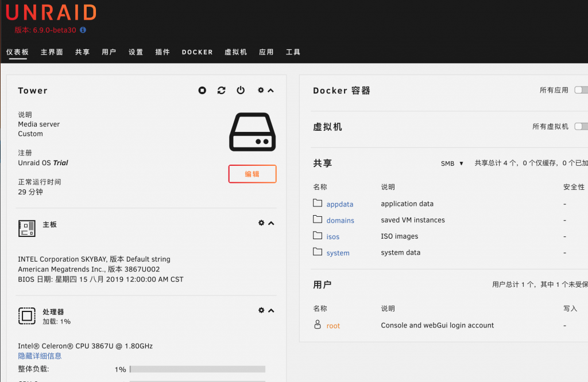Click the 隐藏详细信息 link
588x382 pixels.
click(40, 356)
